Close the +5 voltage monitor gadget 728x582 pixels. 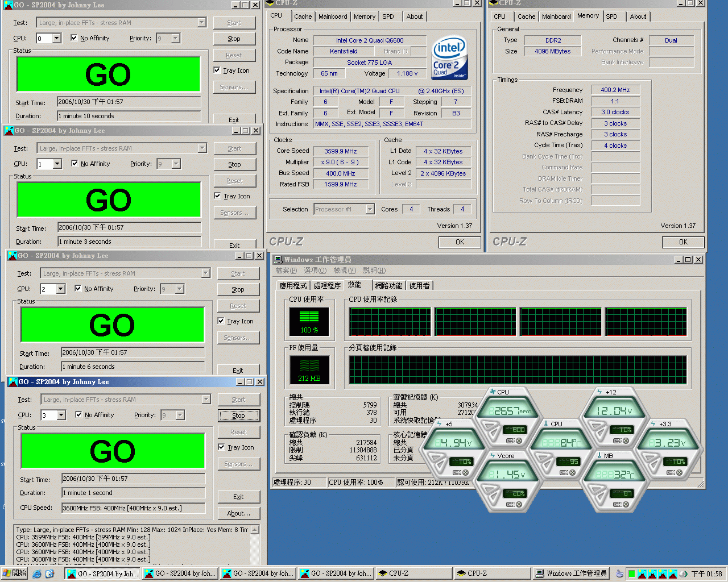[x=465, y=472]
